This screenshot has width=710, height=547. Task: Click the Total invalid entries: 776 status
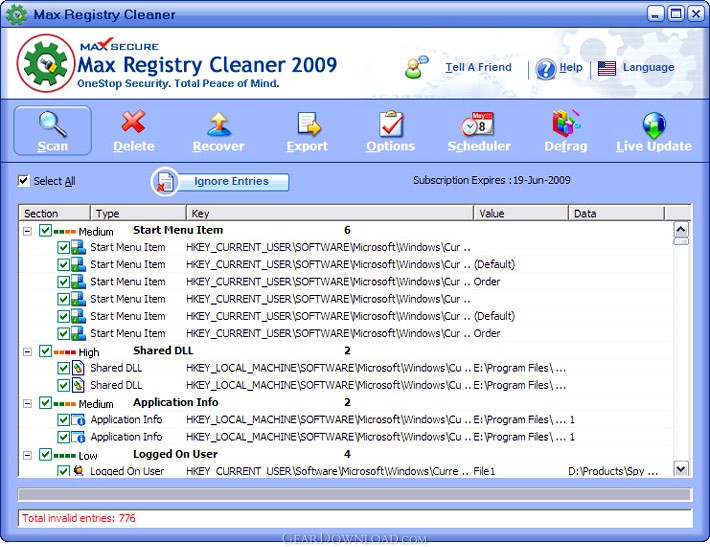pyautogui.click(x=79, y=518)
